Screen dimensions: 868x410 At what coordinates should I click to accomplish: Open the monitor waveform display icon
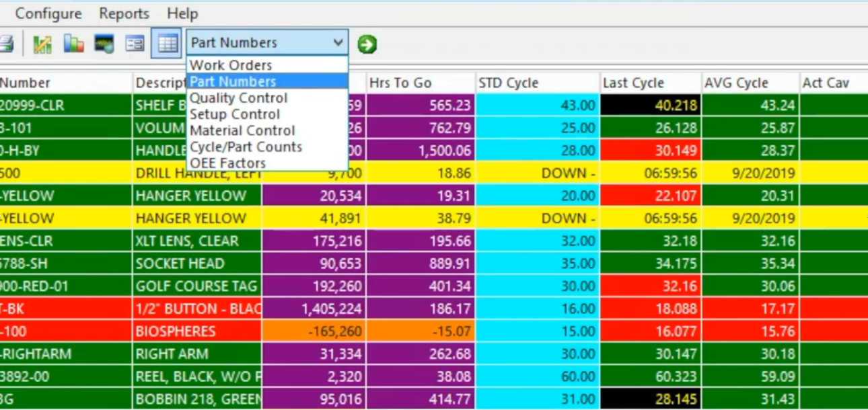point(104,44)
